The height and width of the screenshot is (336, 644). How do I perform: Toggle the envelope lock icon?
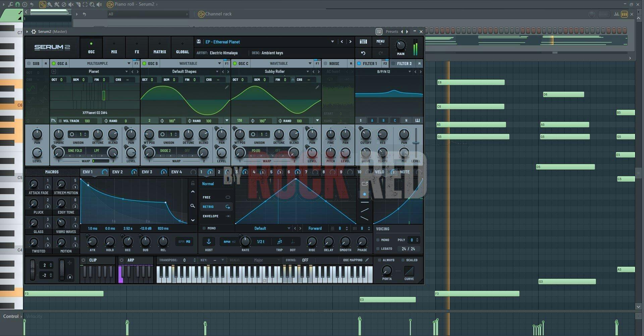pos(193,183)
